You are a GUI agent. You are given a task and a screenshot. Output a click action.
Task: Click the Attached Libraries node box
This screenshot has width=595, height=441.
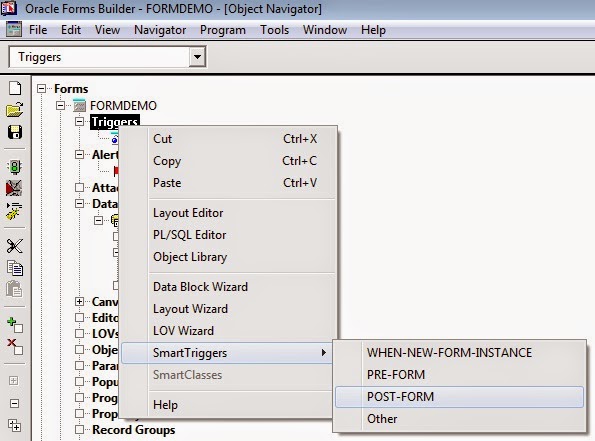tap(79, 187)
